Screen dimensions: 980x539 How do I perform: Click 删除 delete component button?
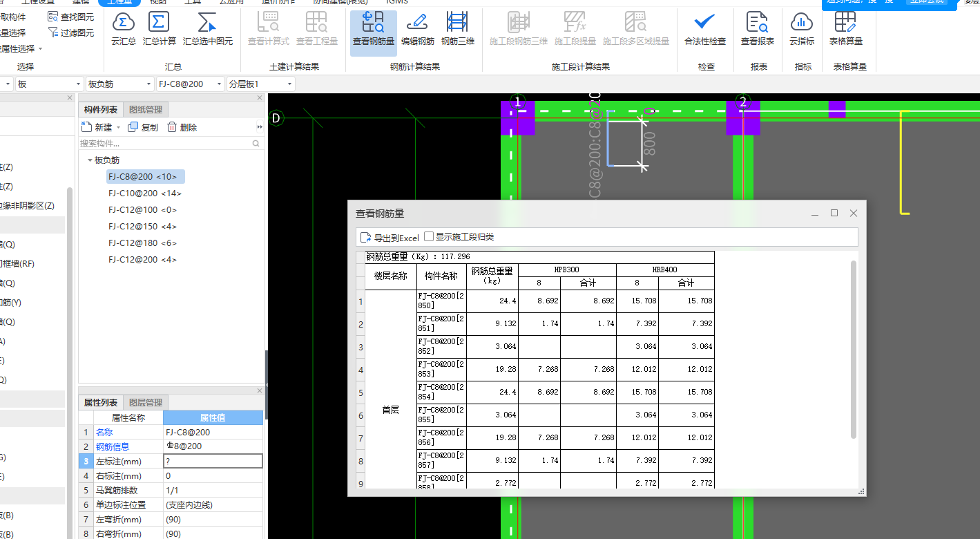182,127
